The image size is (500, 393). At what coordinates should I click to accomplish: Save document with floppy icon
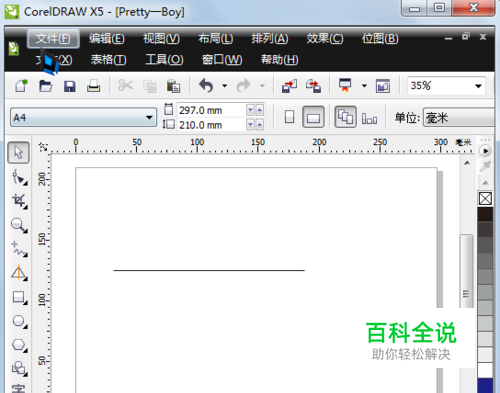click(70, 86)
